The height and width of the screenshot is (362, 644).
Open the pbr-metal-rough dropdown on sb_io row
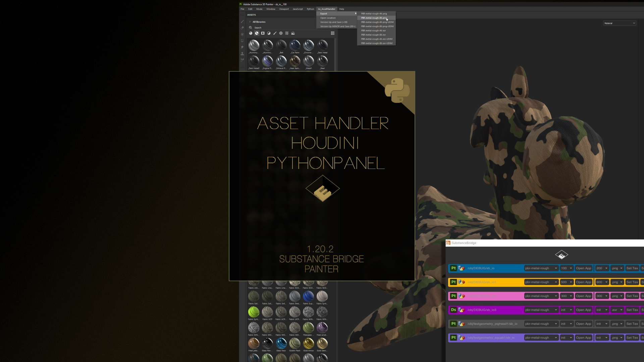541,268
